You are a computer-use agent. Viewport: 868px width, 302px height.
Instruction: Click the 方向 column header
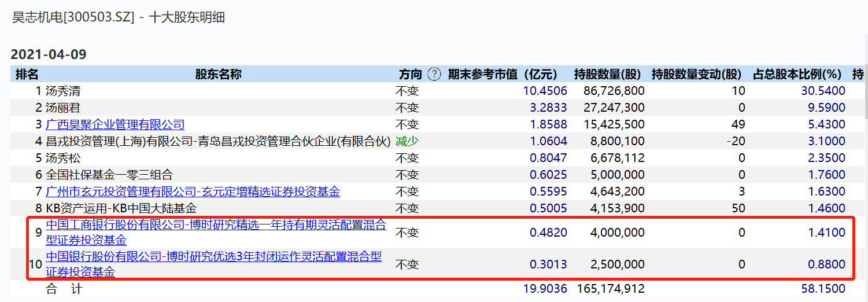410,74
